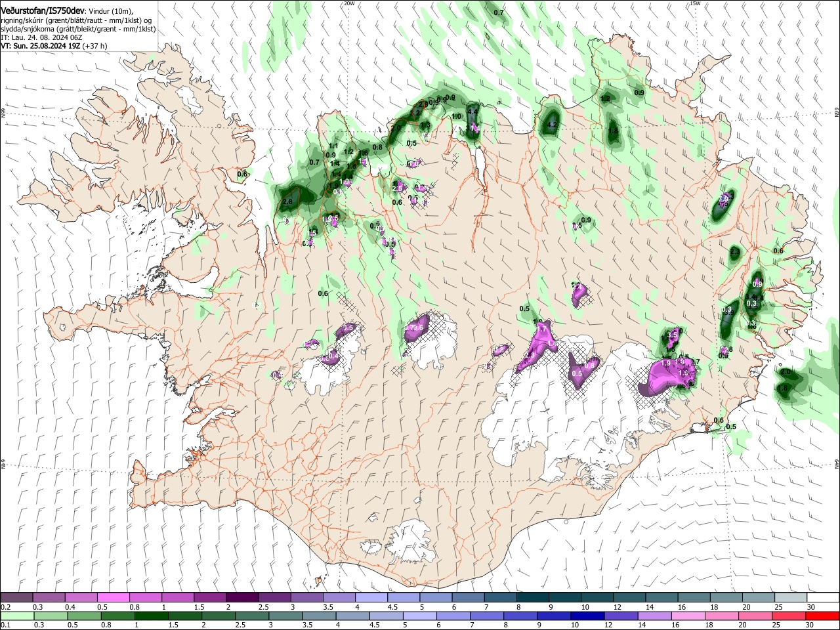The height and width of the screenshot is (630, 840).
Task: Click the 'VT: Sun. 25.08.2024 19Z (+37 h)' line
Action: tap(54, 47)
